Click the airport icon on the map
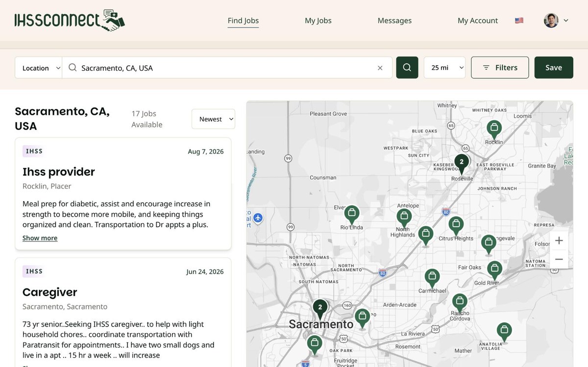588x367 pixels. point(258,218)
